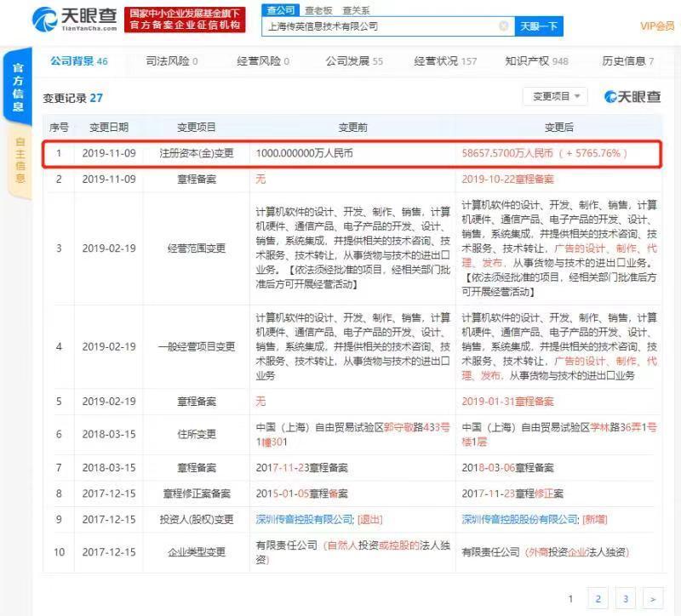Click the 官方信息 side tab
Viewport: 681px width, 616px height.
tap(18, 88)
